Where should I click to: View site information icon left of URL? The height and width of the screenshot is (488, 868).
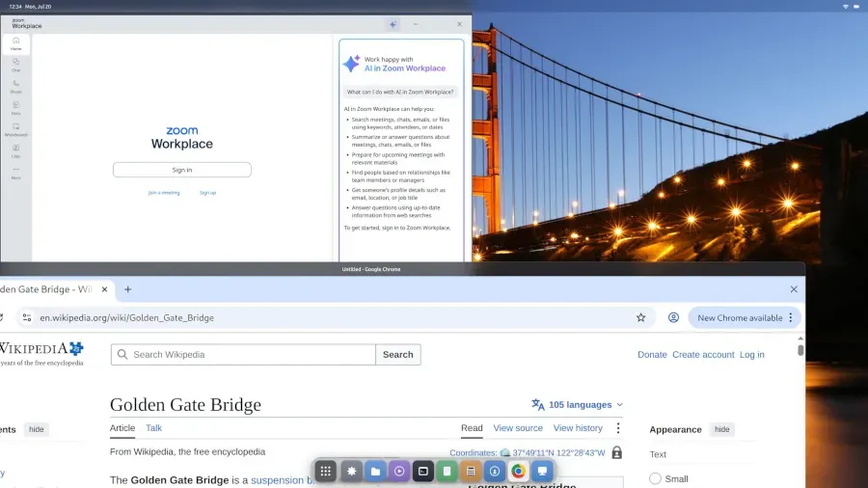pyautogui.click(x=27, y=317)
